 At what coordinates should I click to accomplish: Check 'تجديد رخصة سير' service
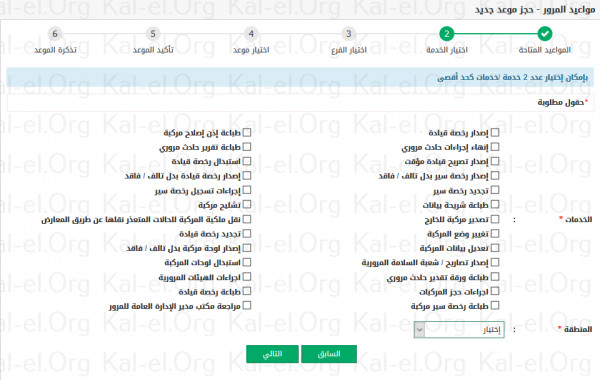pyautogui.click(x=495, y=190)
